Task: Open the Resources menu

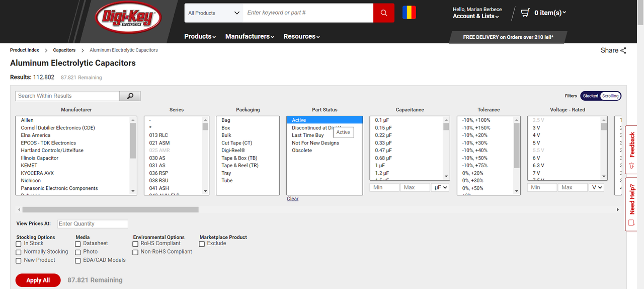Action: pyautogui.click(x=301, y=36)
